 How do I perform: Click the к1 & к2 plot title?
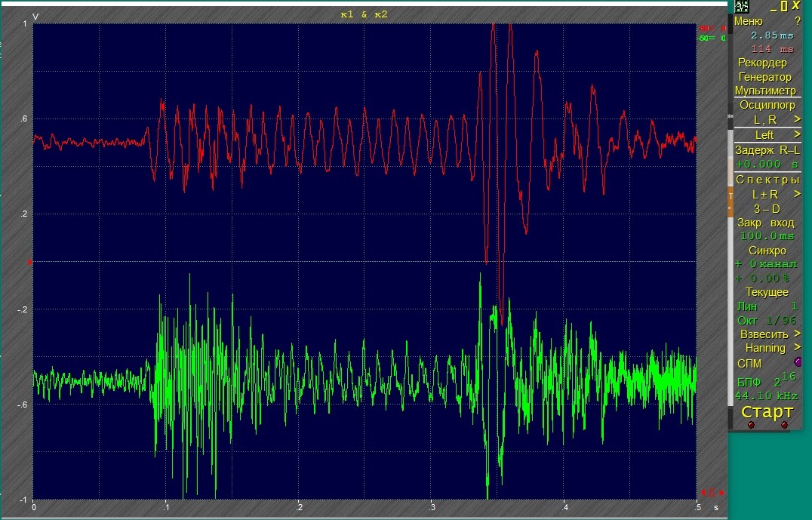coord(364,14)
